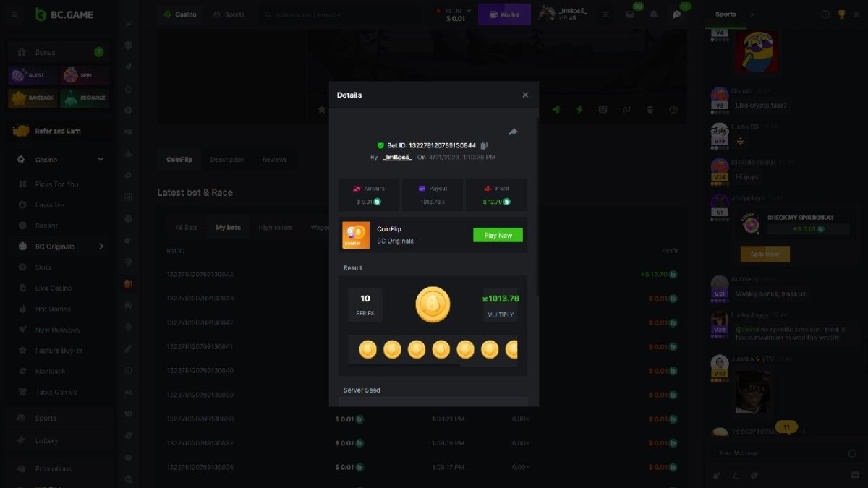This screenshot has width=868, height=488.
Task: Click the CoinFlip game thumbnail in Details
Action: point(356,235)
